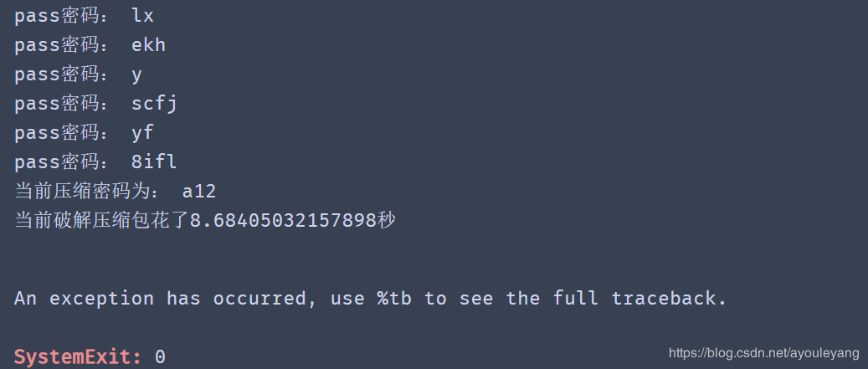
Task: Click the cracked password value a12
Action: [x=199, y=192]
